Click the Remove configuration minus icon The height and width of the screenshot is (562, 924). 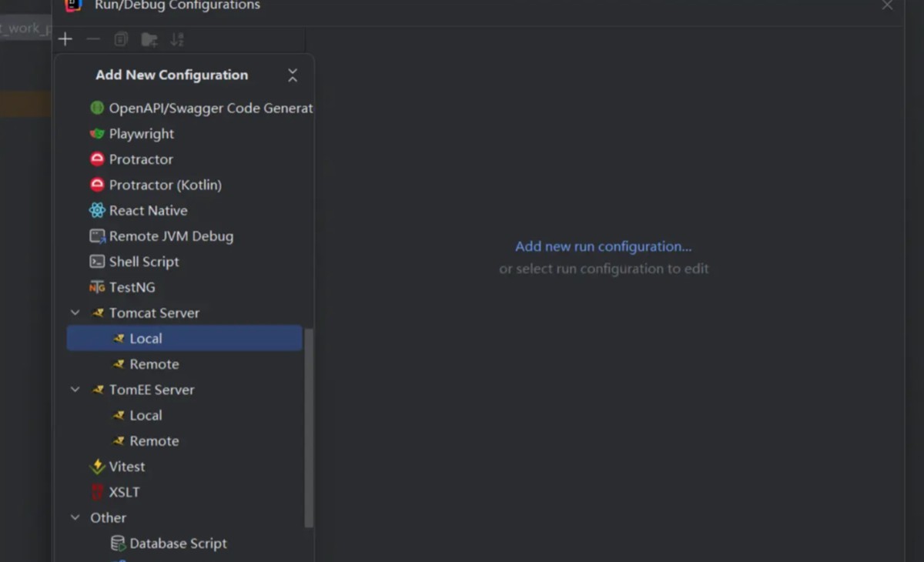click(93, 39)
